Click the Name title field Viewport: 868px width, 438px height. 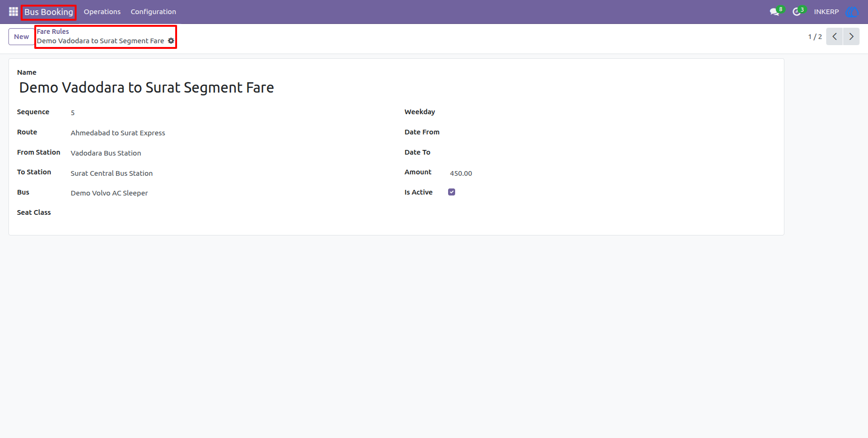[396, 88]
